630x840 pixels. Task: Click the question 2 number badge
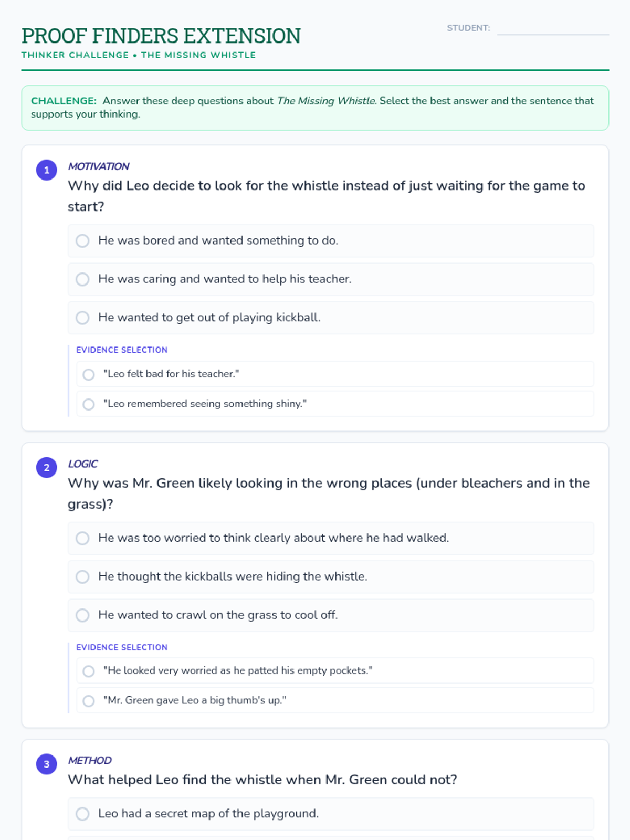point(47,467)
